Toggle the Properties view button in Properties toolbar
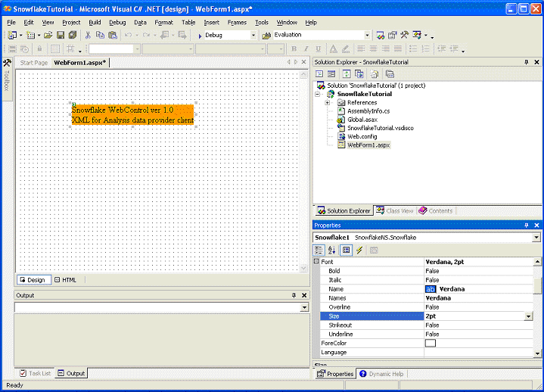The width and height of the screenshot is (544, 392). pyautogui.click(x=346, y=250)
